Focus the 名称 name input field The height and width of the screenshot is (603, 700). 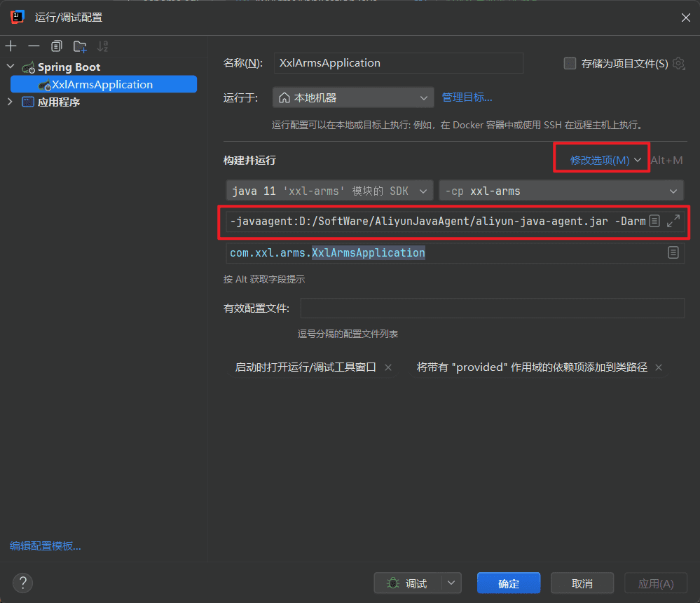[x=398, y=63]
